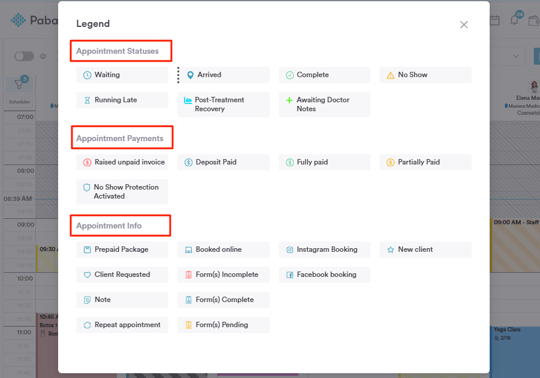The image size is (540, 378).
Task: Click the Repeat appointment label
Action: [127, 325]
